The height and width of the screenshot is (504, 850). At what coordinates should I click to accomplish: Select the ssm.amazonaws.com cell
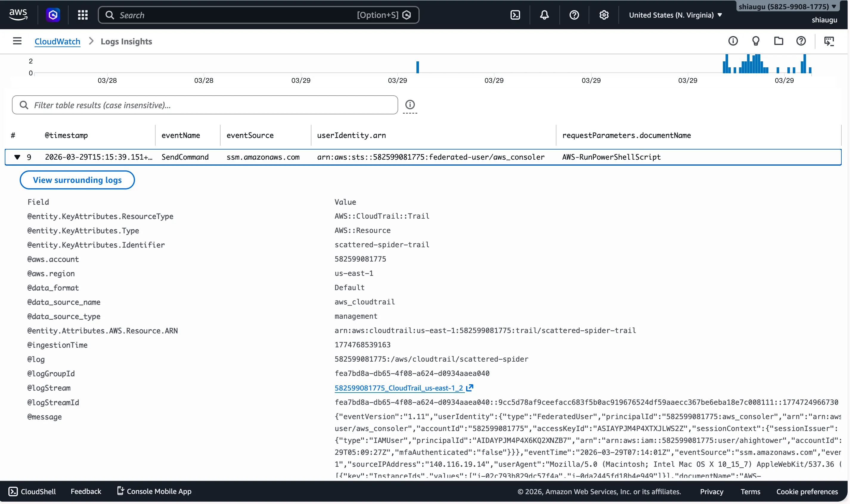tap(263, 157)
